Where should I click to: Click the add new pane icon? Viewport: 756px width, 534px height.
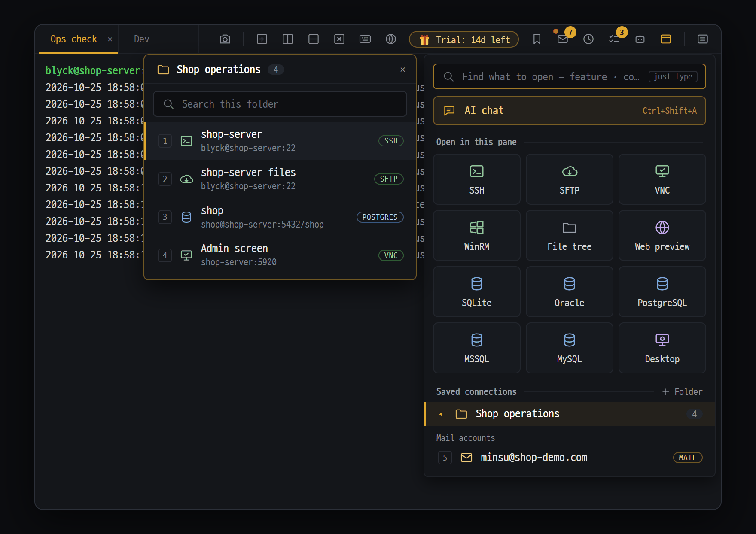262,39
